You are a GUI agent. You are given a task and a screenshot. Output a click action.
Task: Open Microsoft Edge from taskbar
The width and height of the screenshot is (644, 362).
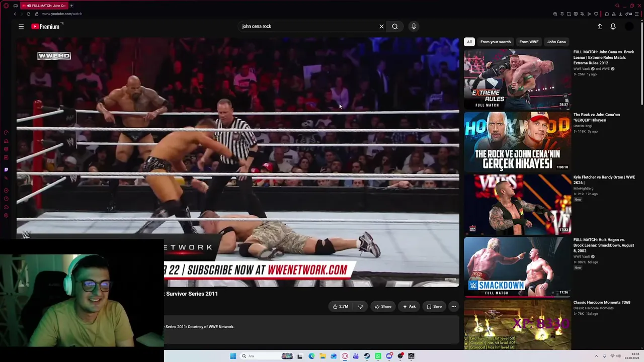[x=311, y=356]
